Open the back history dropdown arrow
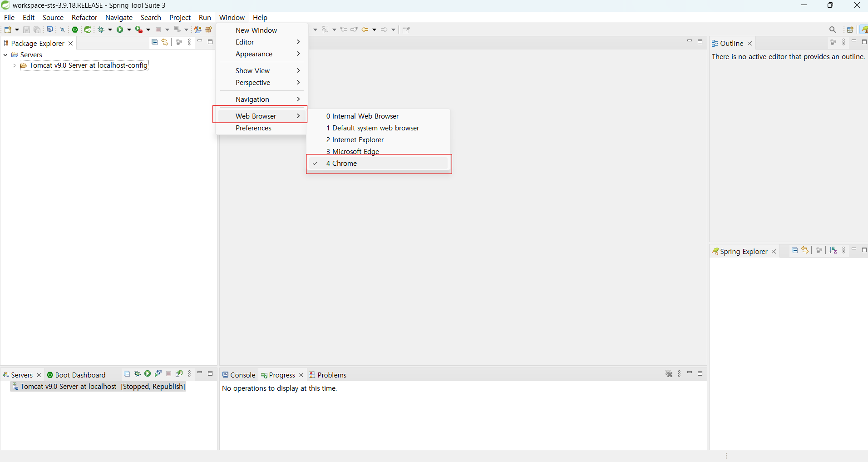 pyautogui.click(x=374, y=30)
